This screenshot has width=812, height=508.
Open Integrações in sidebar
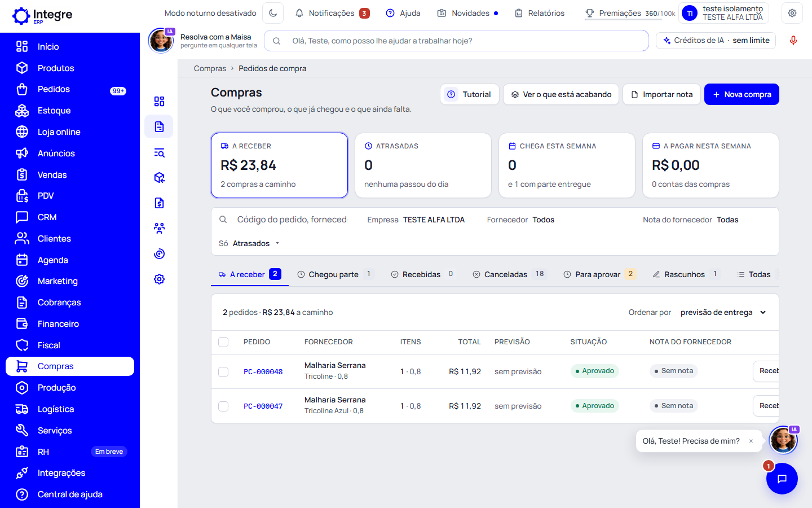pos(70,473)
